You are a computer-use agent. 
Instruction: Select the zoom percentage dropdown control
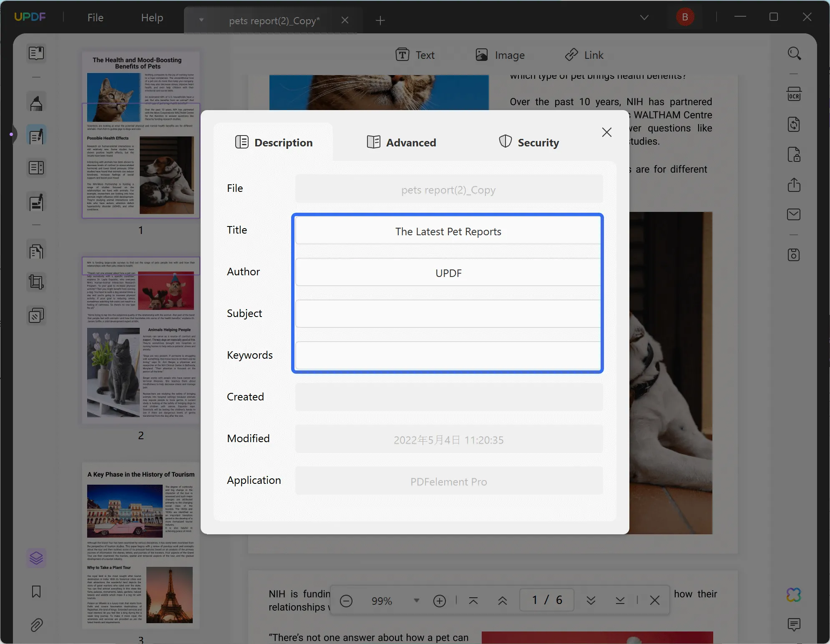coord(416,599)
